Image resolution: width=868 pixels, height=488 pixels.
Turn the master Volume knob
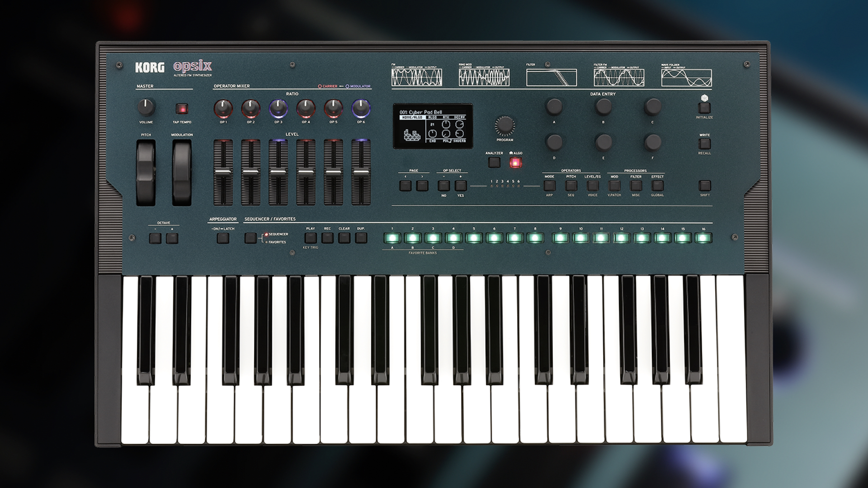coord(146,107)
